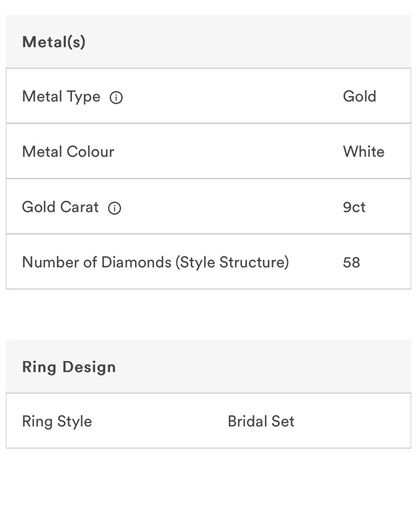The image size is (417, 525).
Task: Open the Gold Carat info icon
Action: 115,208
